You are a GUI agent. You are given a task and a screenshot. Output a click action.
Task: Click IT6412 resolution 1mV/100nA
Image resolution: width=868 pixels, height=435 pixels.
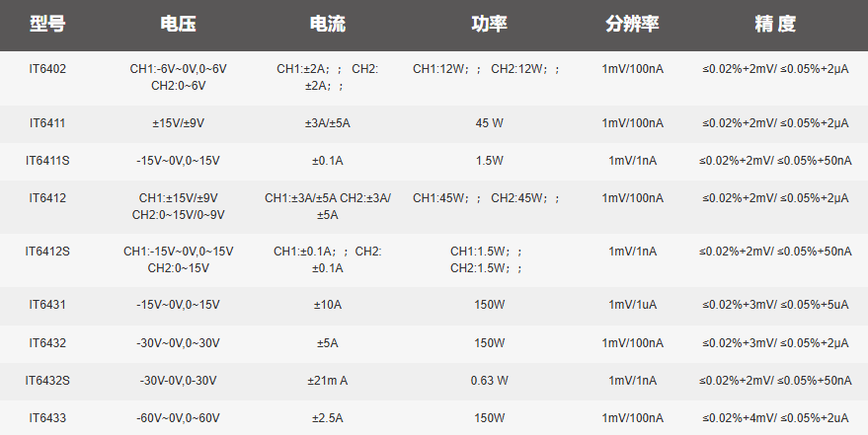[632, 198]
